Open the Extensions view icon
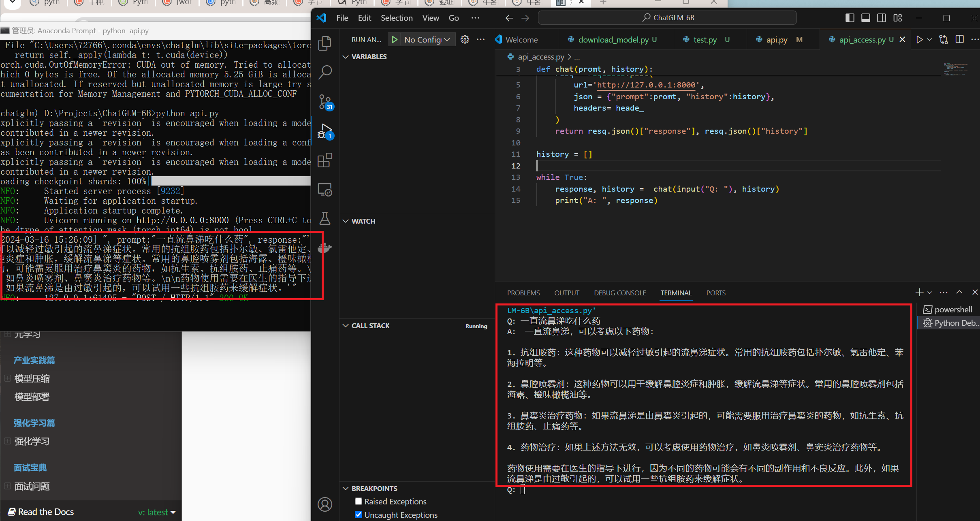The width and height of the screenshot is (980, 521). pos(325,160)
